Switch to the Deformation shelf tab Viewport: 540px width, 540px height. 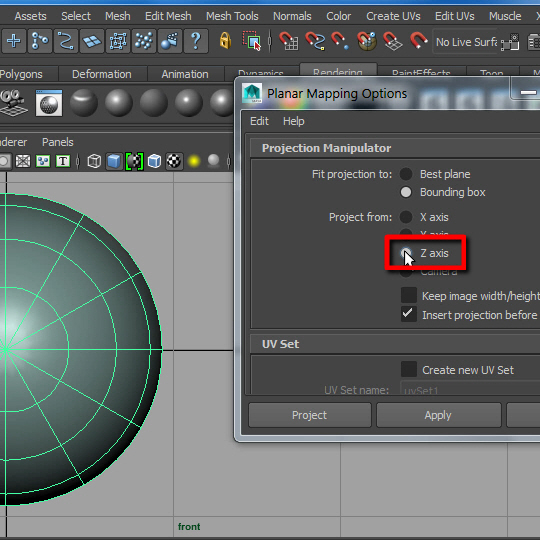tap(102, 74)
